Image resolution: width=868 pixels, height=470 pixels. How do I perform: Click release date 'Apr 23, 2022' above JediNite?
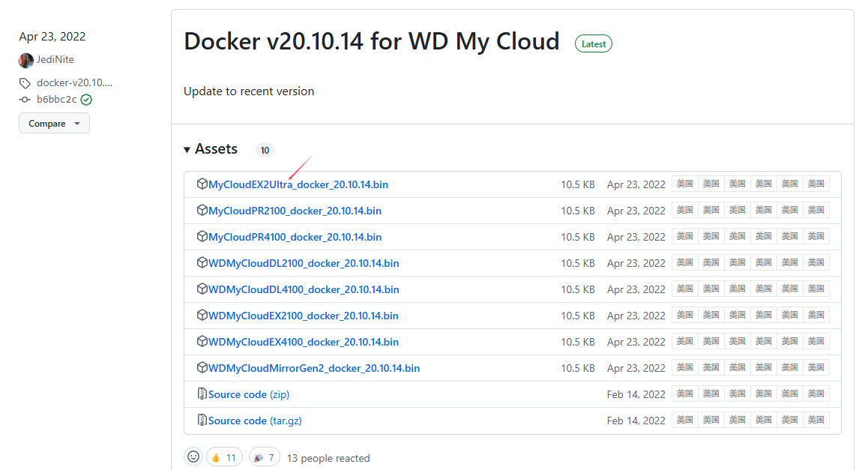(52, 37)
